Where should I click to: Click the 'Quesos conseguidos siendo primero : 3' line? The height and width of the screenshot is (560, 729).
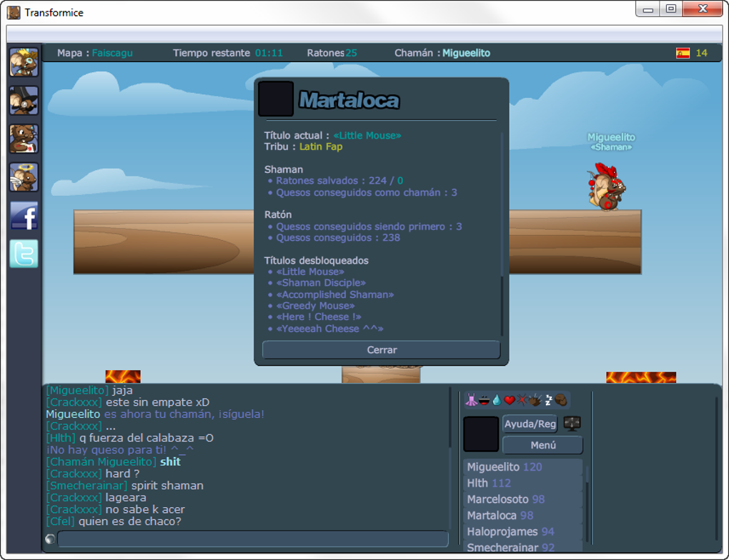(369, 227)
